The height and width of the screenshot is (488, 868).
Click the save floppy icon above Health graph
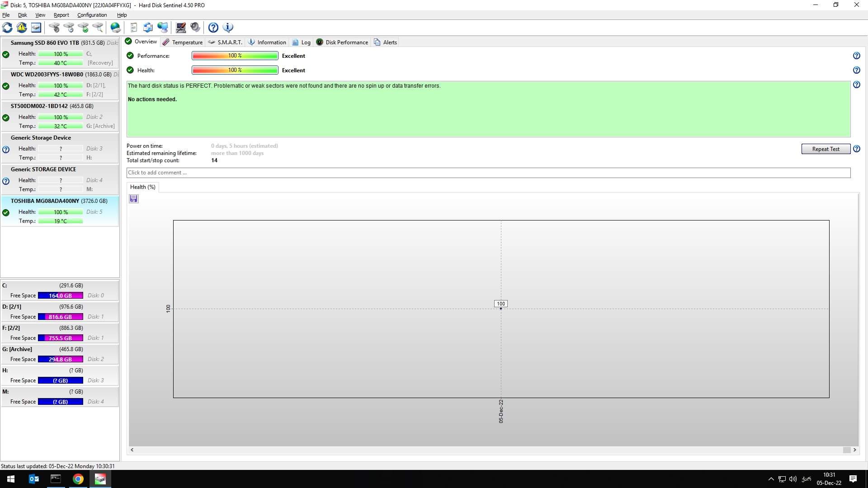(134, 199)
